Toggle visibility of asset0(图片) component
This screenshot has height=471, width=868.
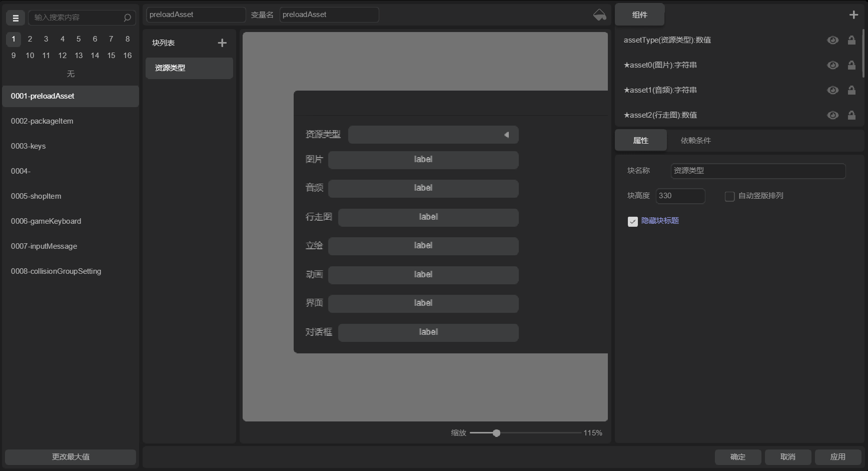coord(832,65)
